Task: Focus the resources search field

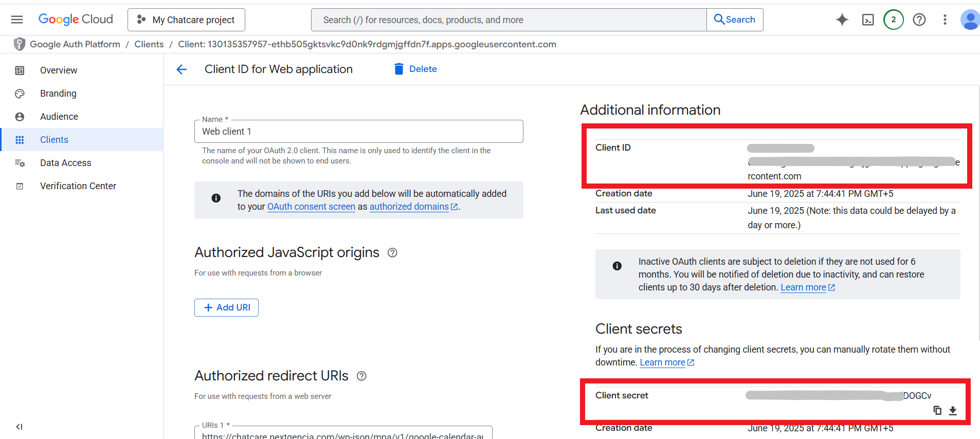Action: [509, 20]
